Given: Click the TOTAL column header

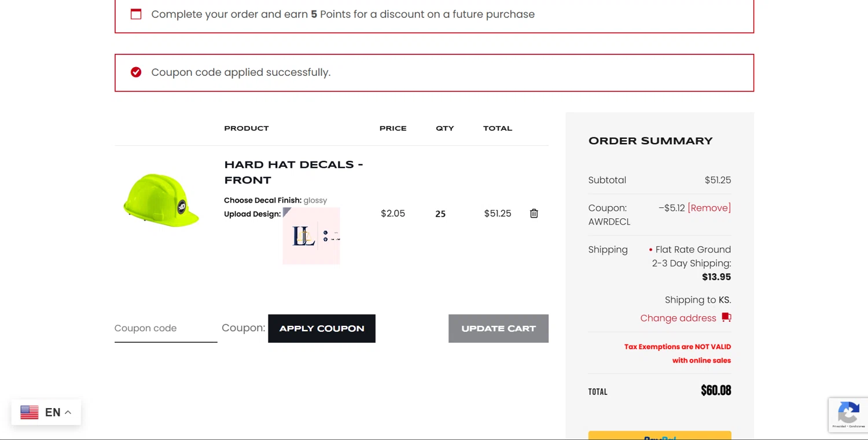Looking at the screenshot, I should coord(498,129).
